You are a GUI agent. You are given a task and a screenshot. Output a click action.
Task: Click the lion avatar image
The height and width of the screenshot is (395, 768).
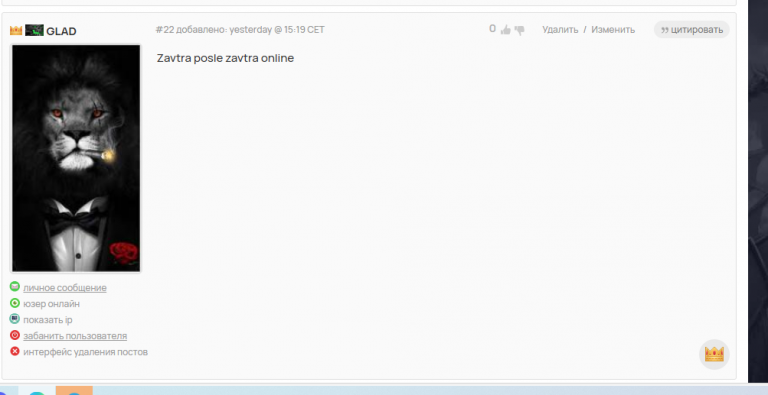(76, 158)
